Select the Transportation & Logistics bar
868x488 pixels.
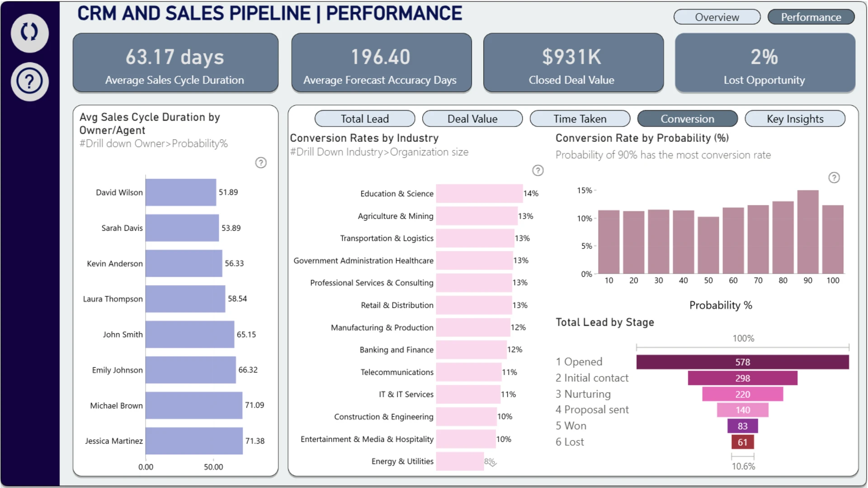475,238
